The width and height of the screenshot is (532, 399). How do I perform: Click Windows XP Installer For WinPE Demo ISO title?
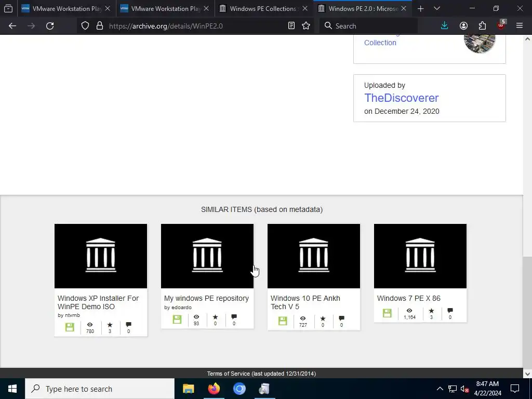click(x=98, y=302)
